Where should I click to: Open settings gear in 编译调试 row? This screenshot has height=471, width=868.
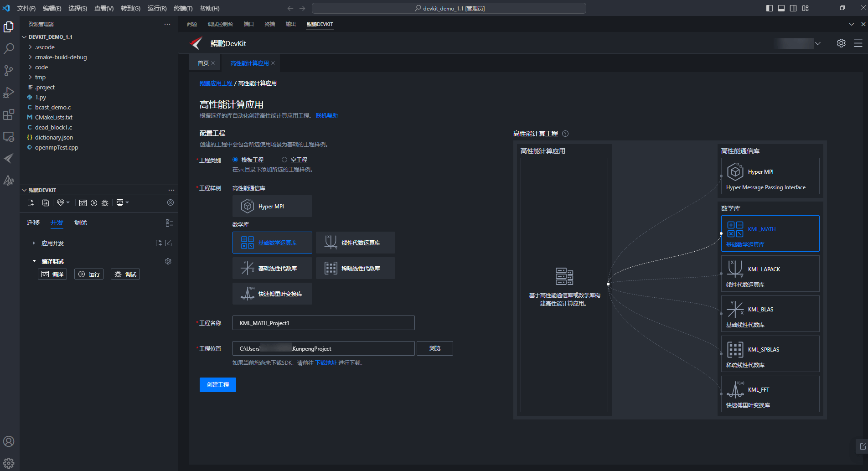(168, 261)
